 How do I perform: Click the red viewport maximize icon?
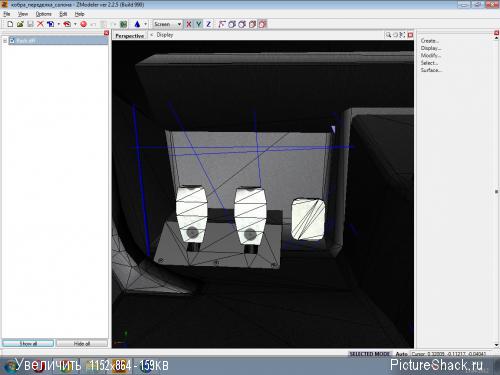pos(410,35)
